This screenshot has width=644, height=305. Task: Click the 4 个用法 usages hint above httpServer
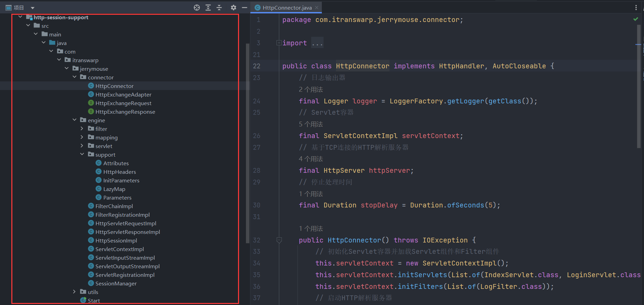point(311,159)
